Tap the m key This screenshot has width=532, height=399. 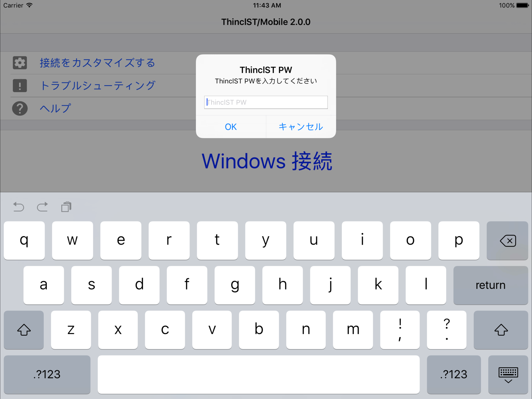click(x=353, y=330)
